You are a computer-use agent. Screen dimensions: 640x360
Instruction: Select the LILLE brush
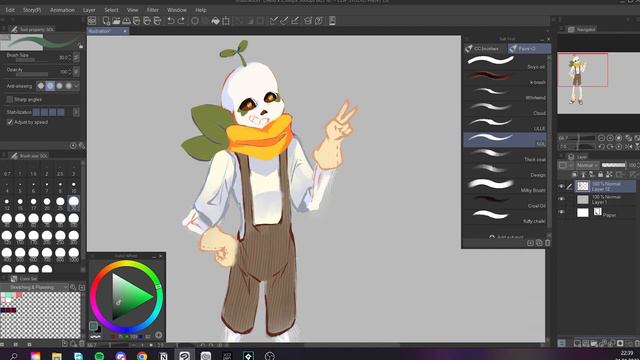click(505, 124)
